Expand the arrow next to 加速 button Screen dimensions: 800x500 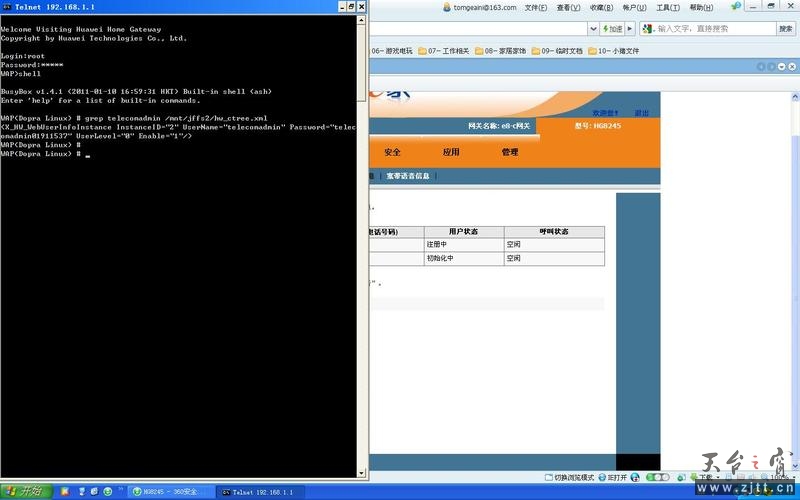[629, 29]
